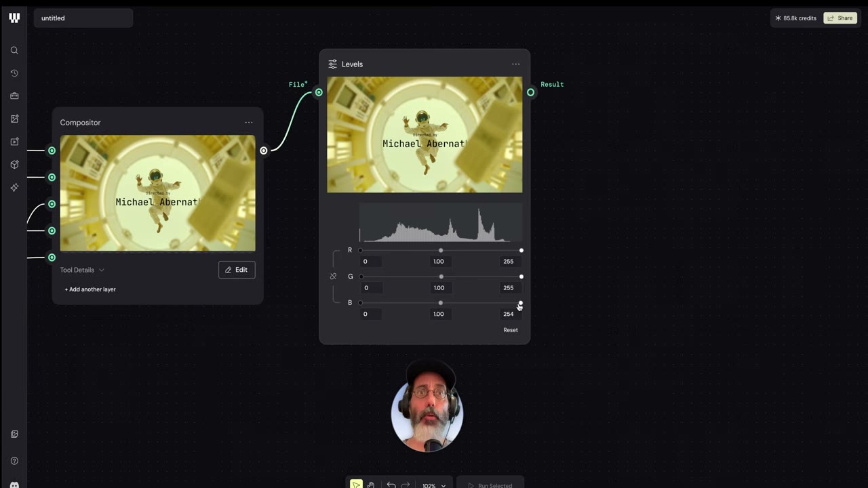The image size is (868, 488).
Task: Click the Share button
Action: coord(840,18)
